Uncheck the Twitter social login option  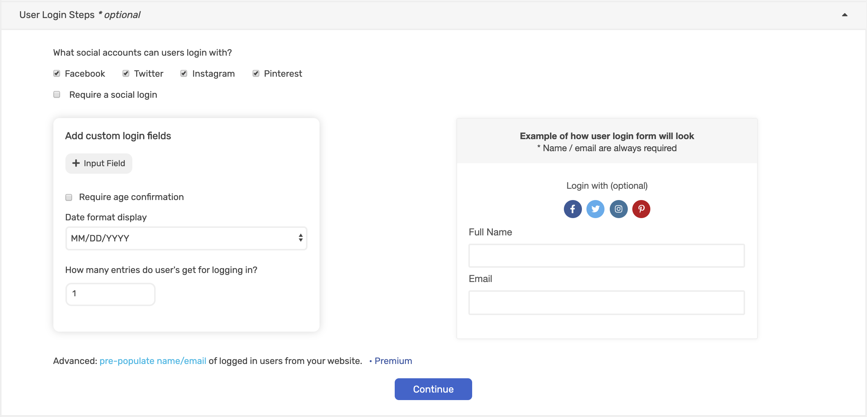point(126,73)
